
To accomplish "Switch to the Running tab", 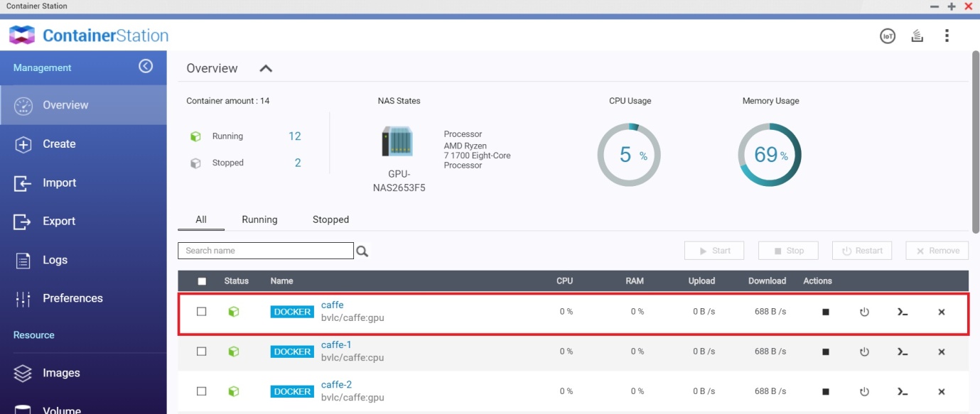I will coord(259,220).
